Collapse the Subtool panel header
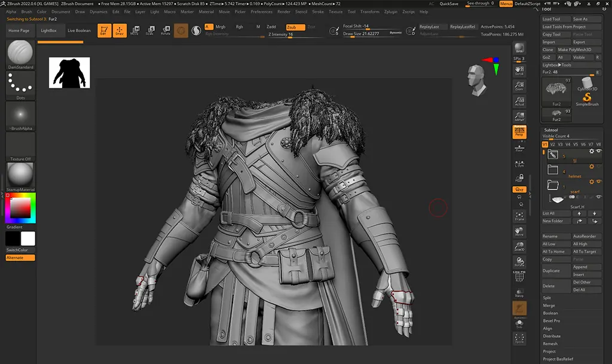Image resolution: width=612 pixels, height=364 pixels. (550, 130)
